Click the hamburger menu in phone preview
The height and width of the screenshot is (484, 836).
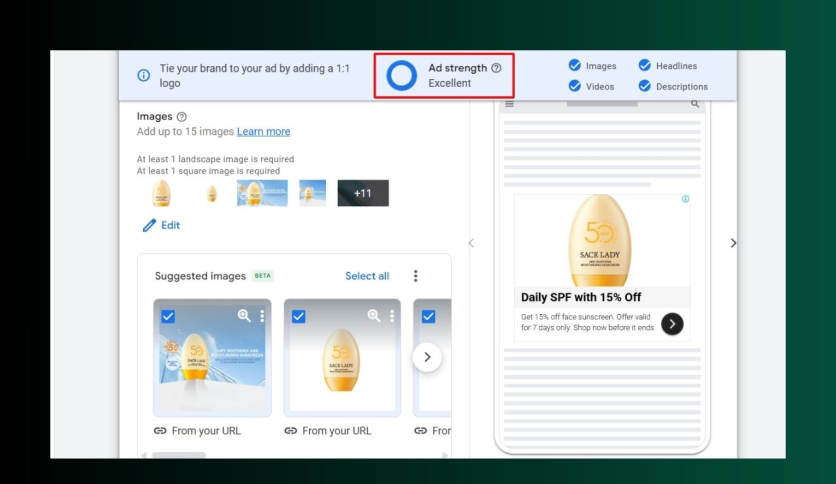point(510,104)
